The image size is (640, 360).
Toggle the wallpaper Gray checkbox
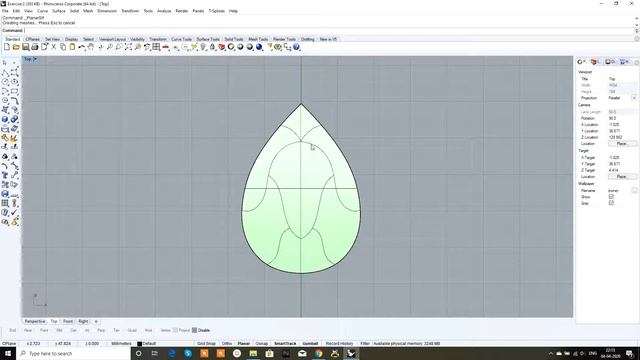611,203
